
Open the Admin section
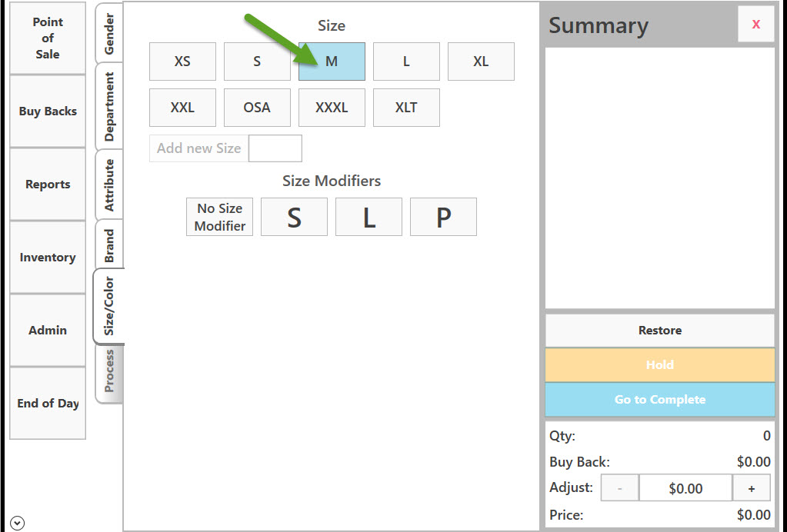tap(48, 330)
